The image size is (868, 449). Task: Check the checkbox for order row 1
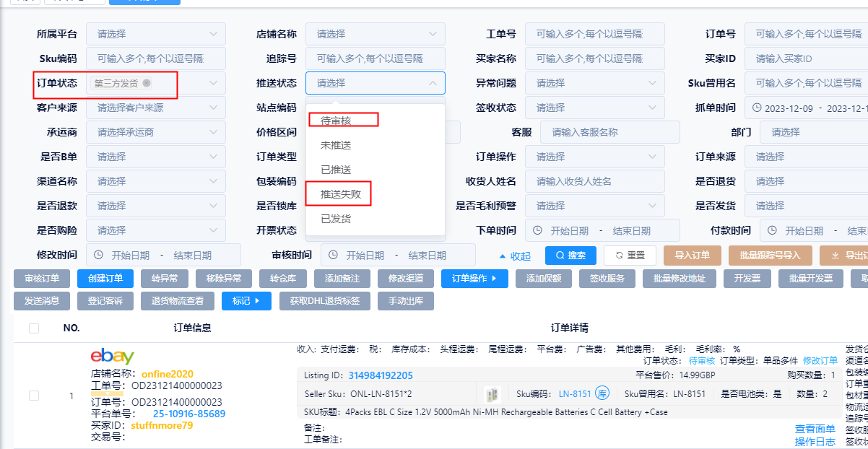(34, 395)
